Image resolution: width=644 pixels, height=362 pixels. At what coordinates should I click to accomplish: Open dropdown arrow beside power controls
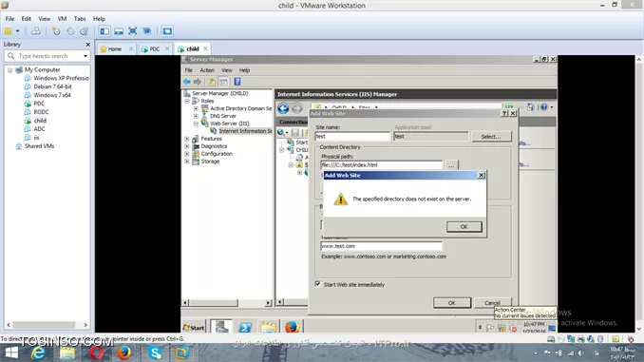point(18,30)
